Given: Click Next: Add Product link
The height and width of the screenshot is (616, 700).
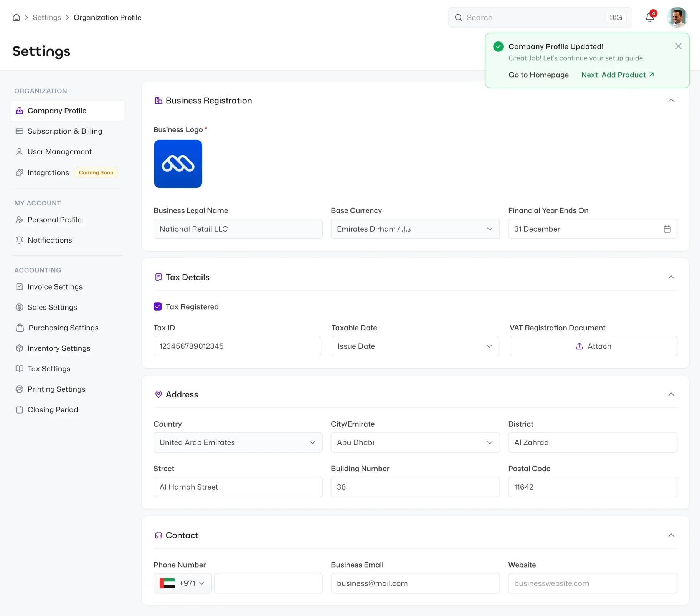Looking at the screenshot, I should click(617, 75).
